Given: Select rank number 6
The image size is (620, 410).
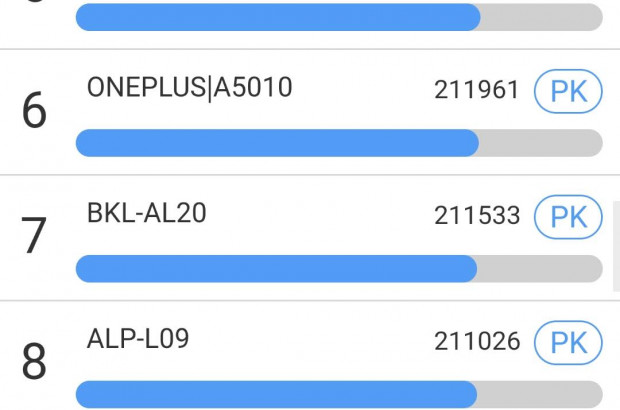Looking at the screenshot, I should coord(34,112).
